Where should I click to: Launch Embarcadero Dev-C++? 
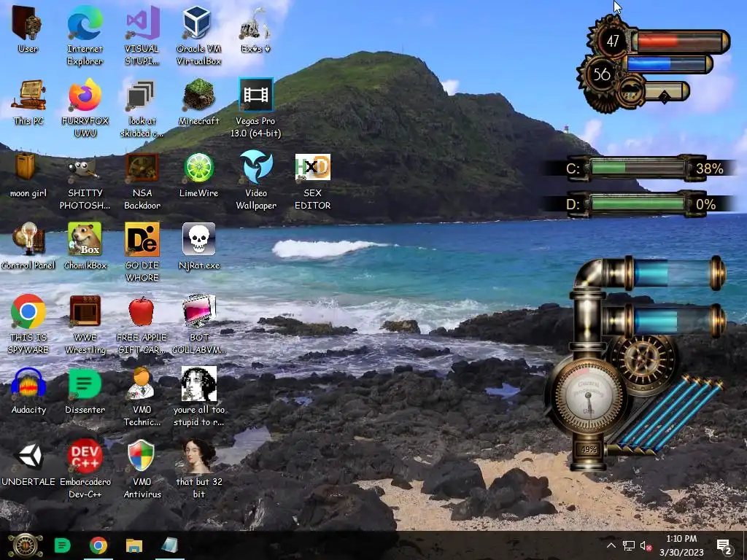[85, 469]
